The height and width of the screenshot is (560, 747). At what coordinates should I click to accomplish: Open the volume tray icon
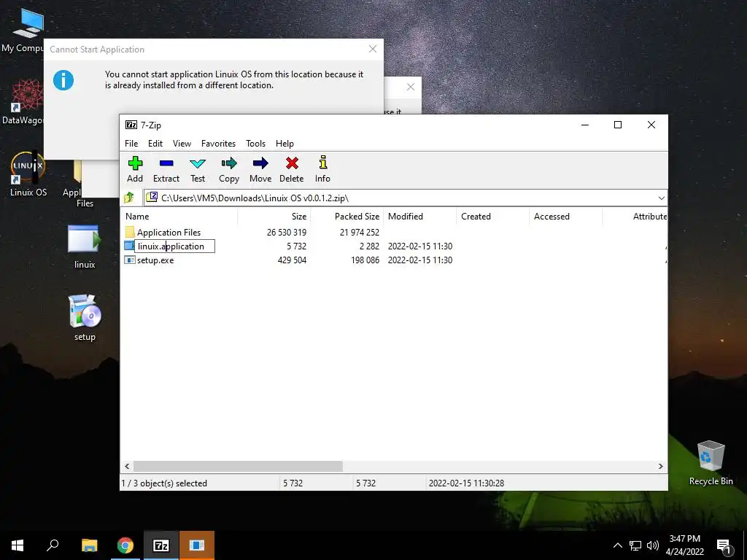pos(653,545)
